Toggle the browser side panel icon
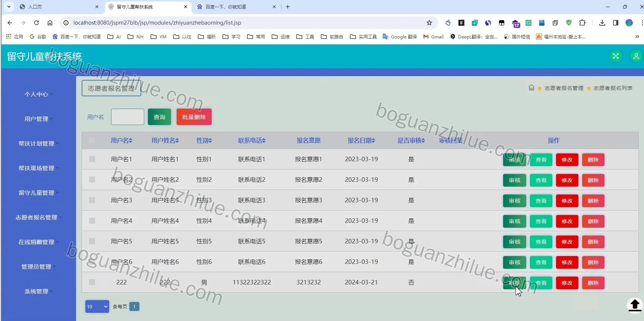The image size is (644, 321). tap(616, 23)
